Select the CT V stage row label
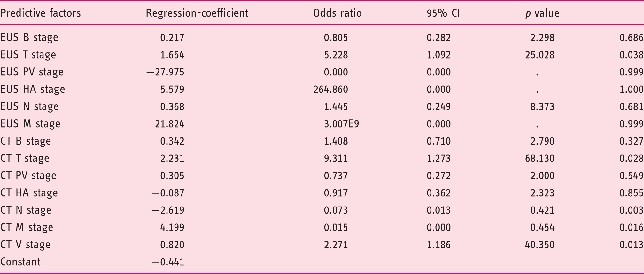 tap(26, 245)
